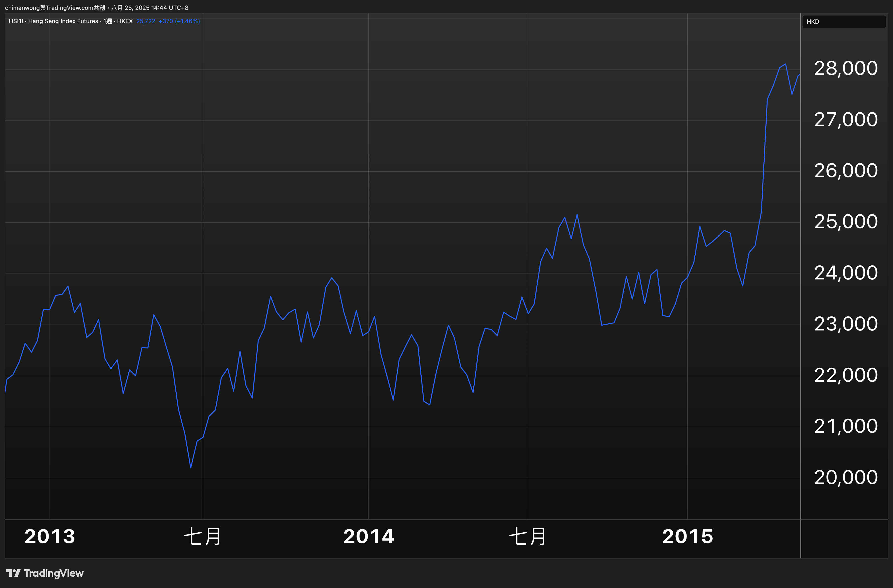The image size is (893, 588).
Task: Click the +370 (+1.46%) change value
Action: 179,21
